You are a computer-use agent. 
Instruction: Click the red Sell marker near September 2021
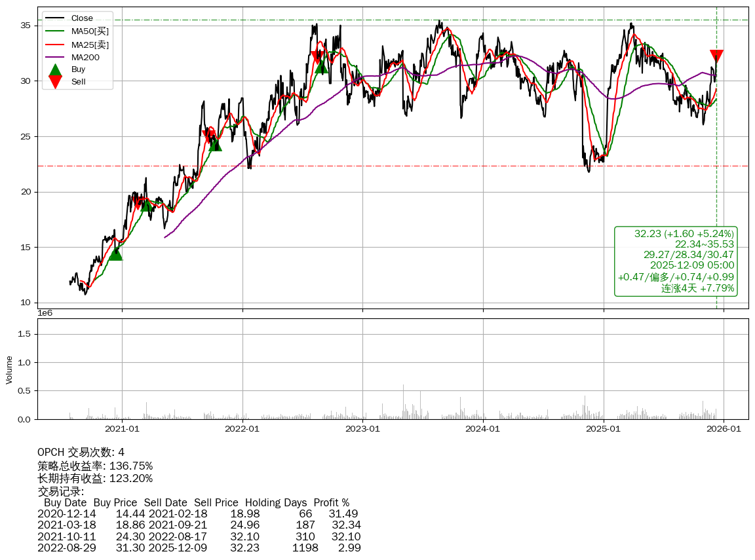click(x=208, y=136)
